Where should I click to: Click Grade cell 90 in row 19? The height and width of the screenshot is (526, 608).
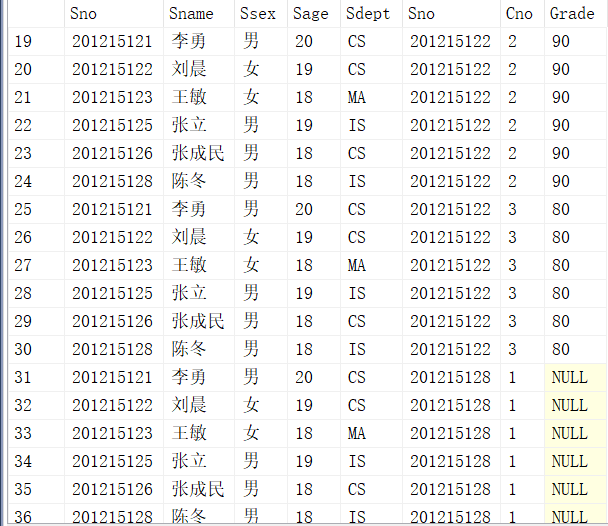click(576, 41)
